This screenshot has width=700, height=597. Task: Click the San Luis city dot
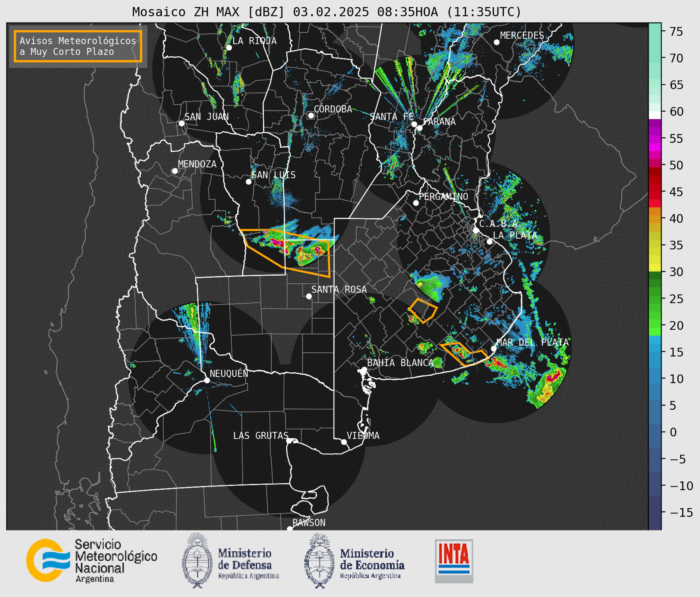click(249, 182)
